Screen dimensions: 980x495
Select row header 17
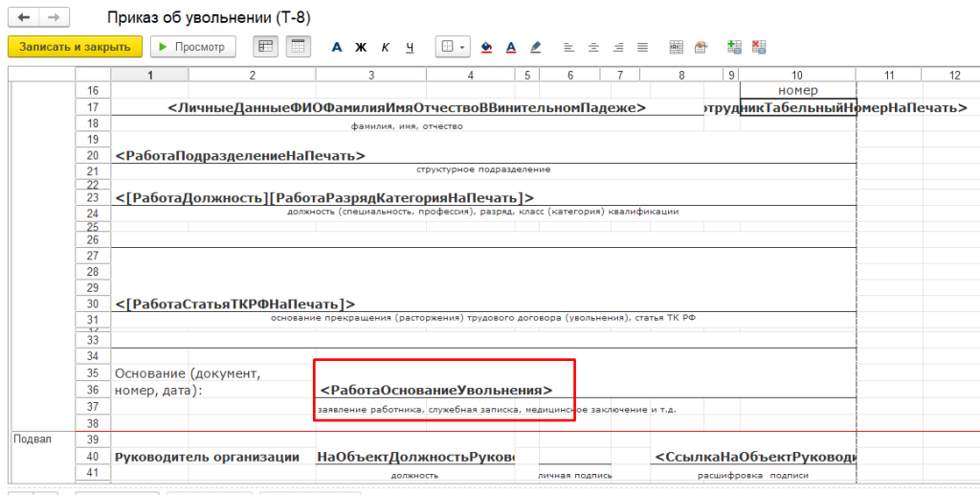[93, 107]
